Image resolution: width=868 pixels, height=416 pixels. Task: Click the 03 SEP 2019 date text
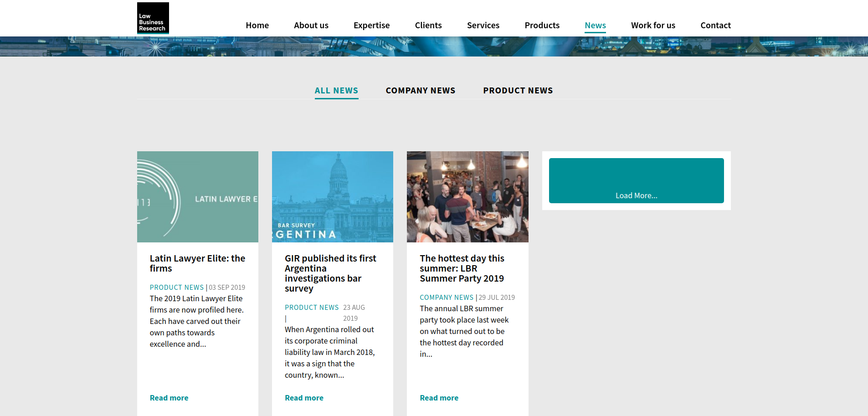coord(227,288)
